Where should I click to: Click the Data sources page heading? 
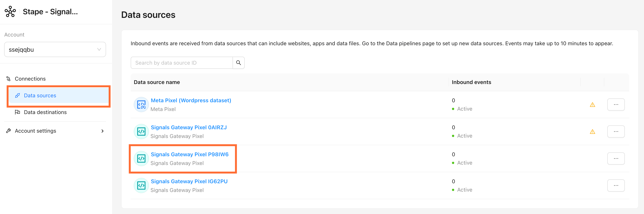[x=148, y=15]
